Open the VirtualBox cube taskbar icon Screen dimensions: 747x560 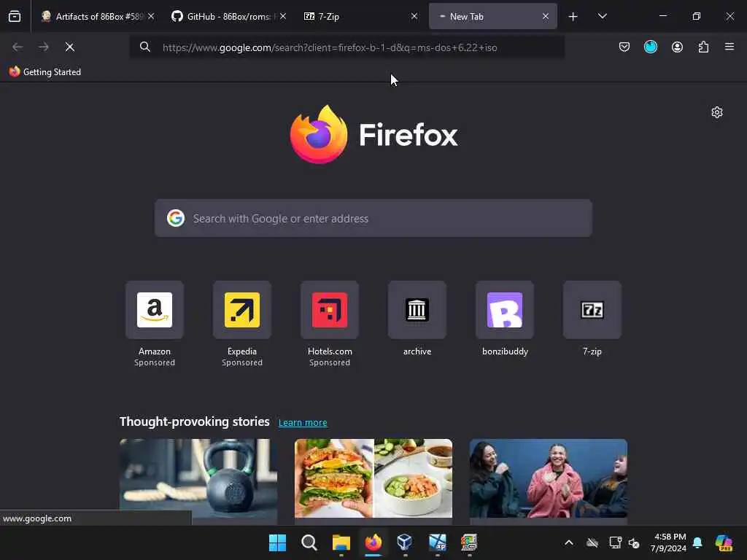pos(405,542)
